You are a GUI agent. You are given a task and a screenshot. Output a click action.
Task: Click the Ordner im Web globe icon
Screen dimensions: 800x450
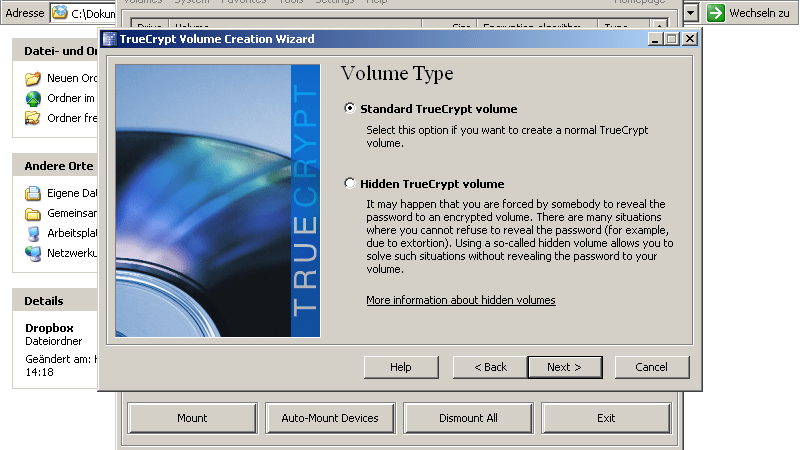[33, 98]
